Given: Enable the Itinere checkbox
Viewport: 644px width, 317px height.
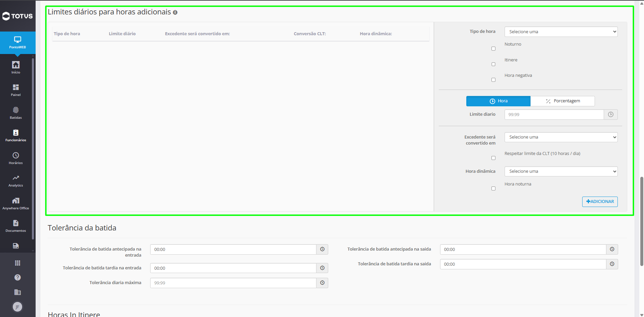Looking at the screenshot, I should (493, 64).
